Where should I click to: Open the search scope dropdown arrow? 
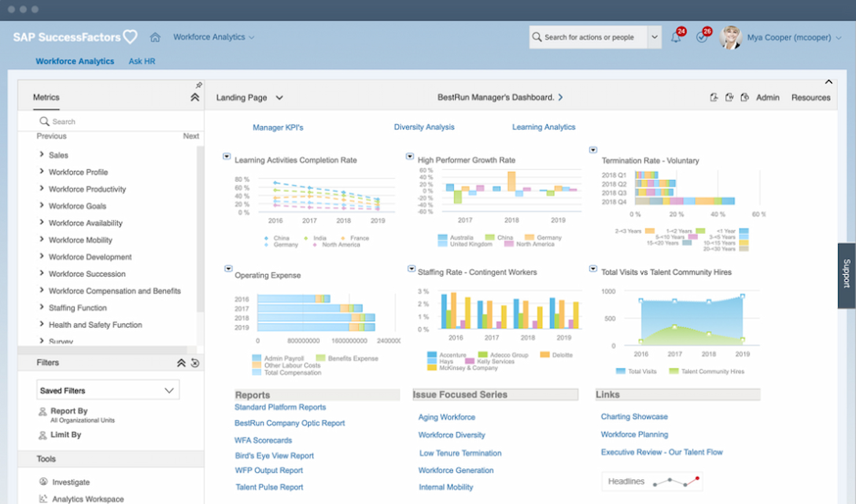[654, 37]
